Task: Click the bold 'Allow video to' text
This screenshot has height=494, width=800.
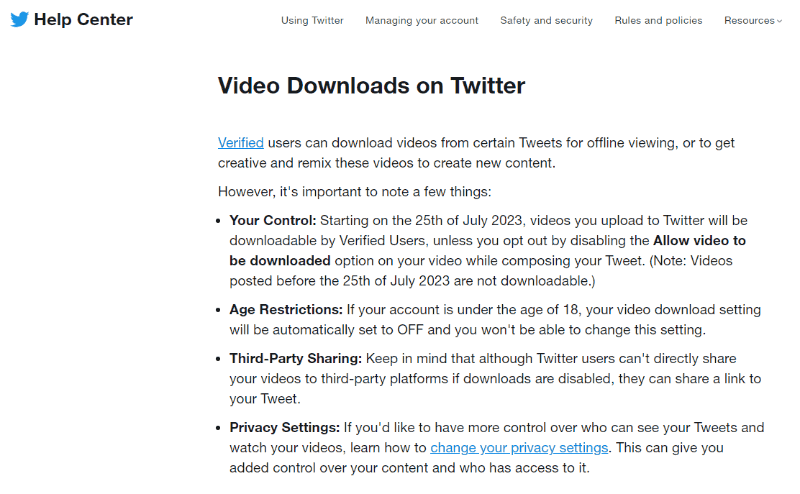Action: (x=699, y=240)
